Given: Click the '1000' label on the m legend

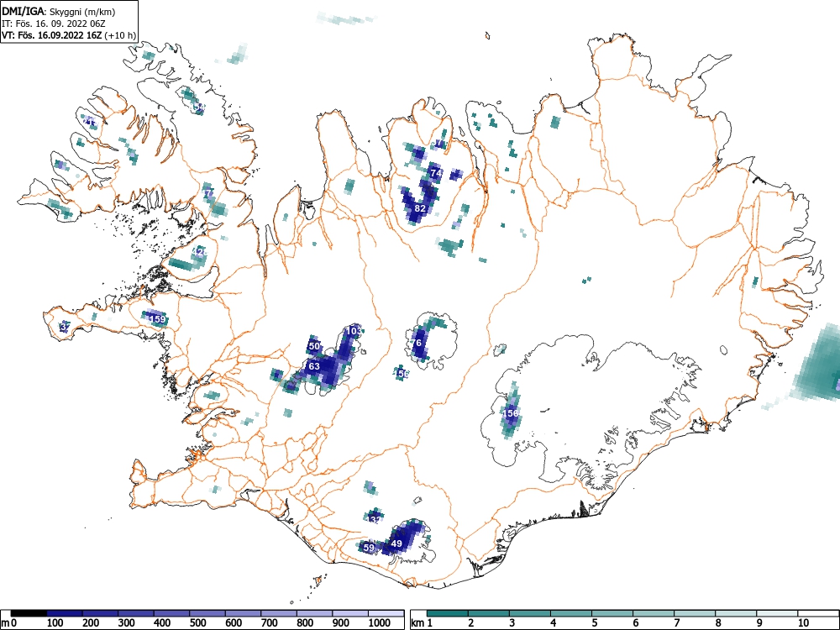Looking at the screenshot, I should (380, 623).
